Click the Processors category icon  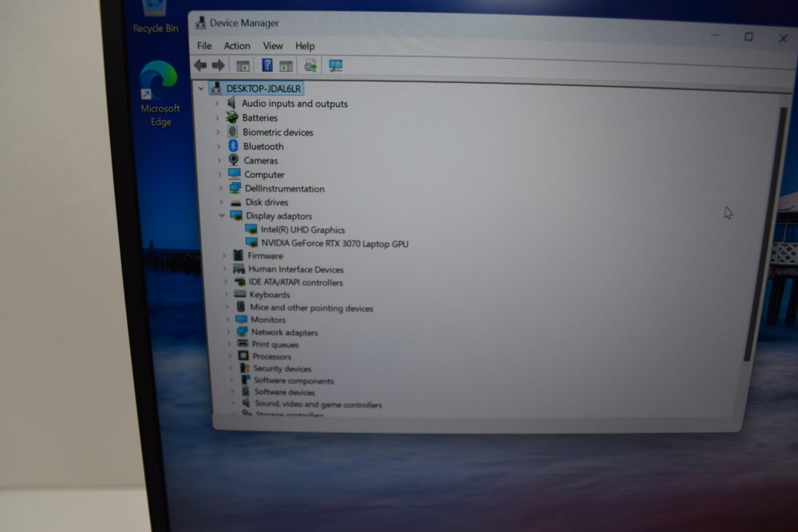click(x=243, y=356)
